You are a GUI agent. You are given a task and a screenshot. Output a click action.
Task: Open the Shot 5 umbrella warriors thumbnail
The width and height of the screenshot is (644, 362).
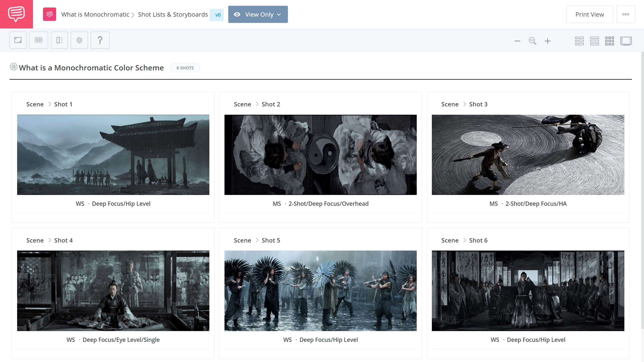[x=320, y=291]
